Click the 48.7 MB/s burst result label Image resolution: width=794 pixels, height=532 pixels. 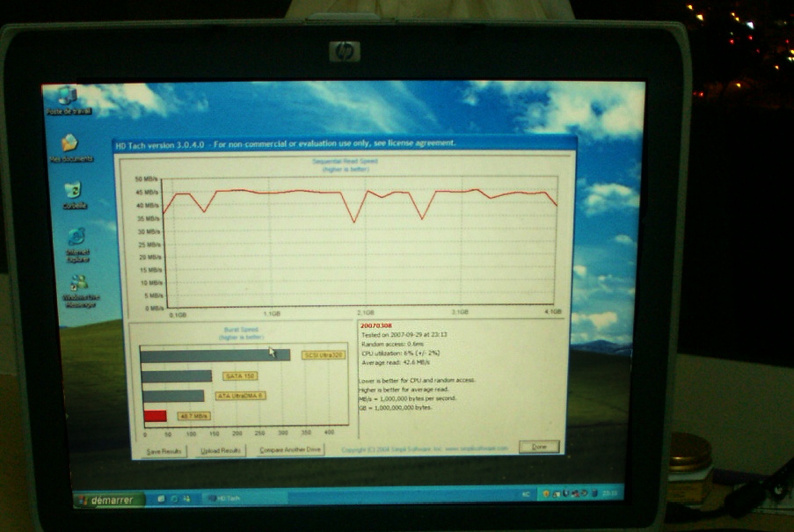193,416
